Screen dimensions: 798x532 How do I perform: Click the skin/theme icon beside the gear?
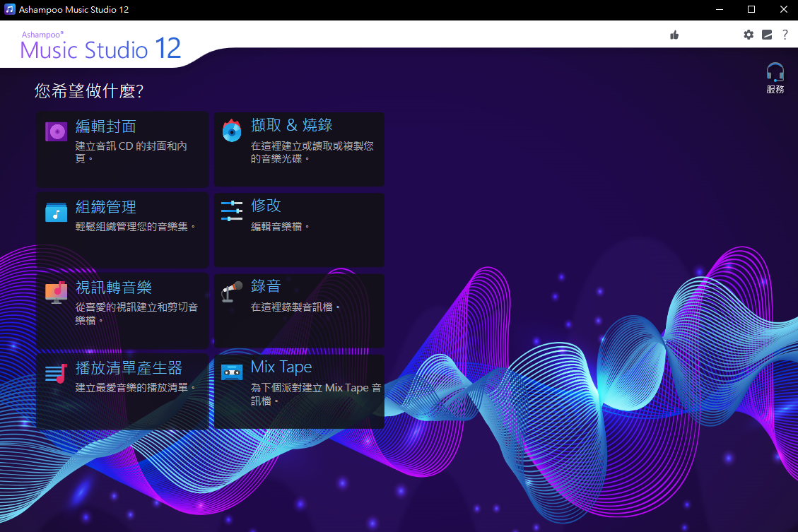(767, 35)
